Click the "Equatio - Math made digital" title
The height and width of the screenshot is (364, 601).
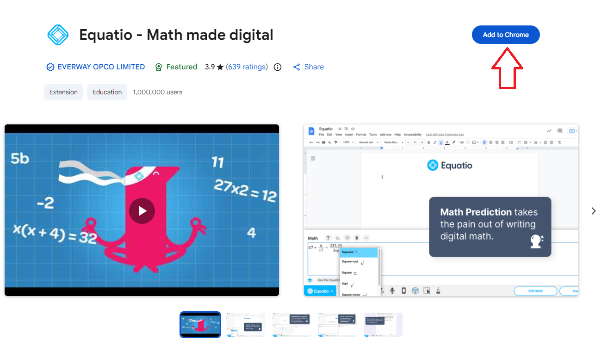tap(176, 35)
